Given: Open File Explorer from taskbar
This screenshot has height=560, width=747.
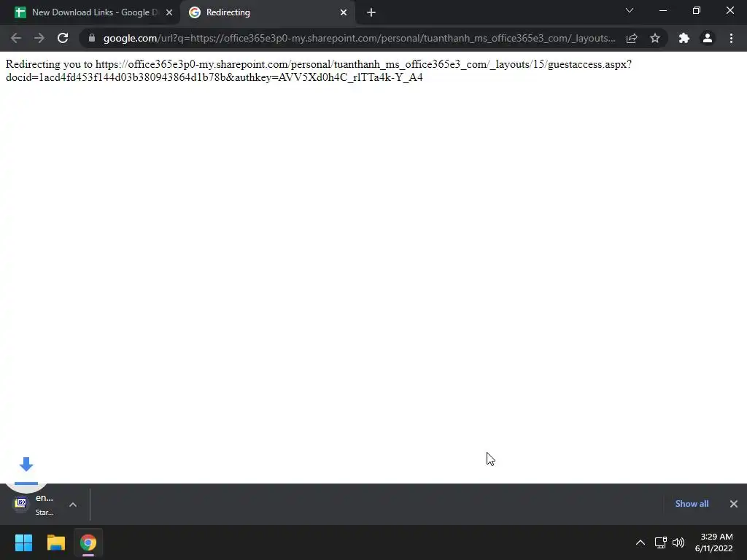Looking at the screenshot, I should [55, 542].
